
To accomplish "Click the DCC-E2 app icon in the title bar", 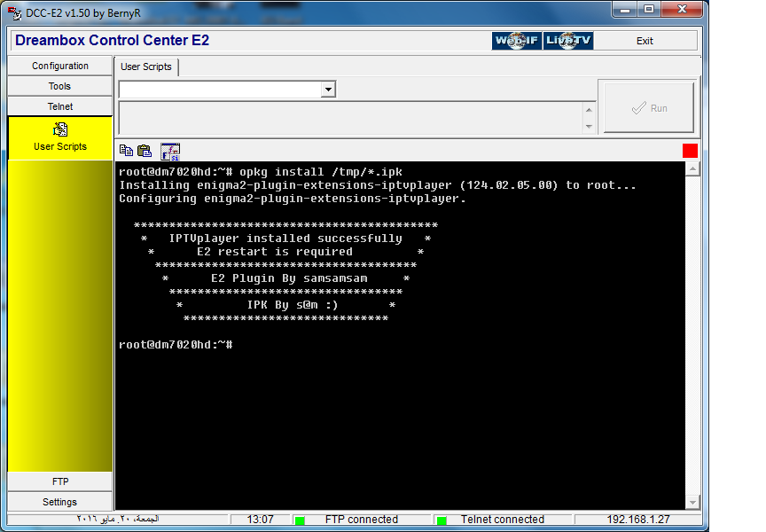I will point(15,13).
